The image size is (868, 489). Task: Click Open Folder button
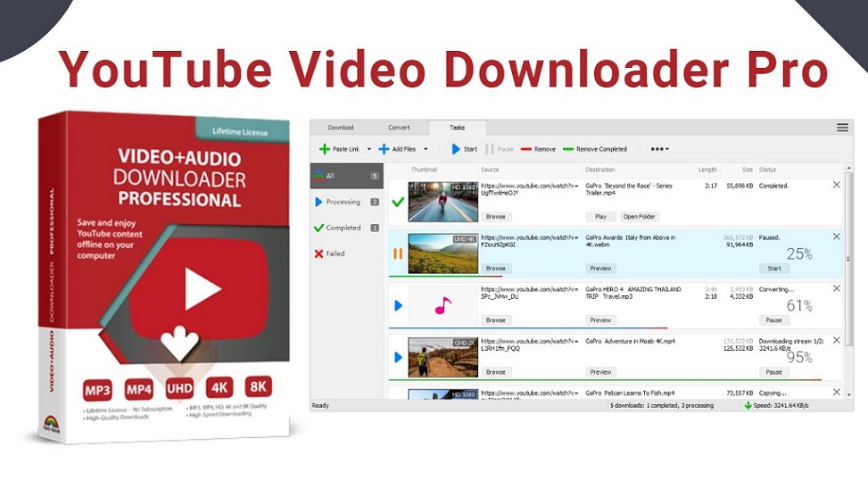pos(639,217)
